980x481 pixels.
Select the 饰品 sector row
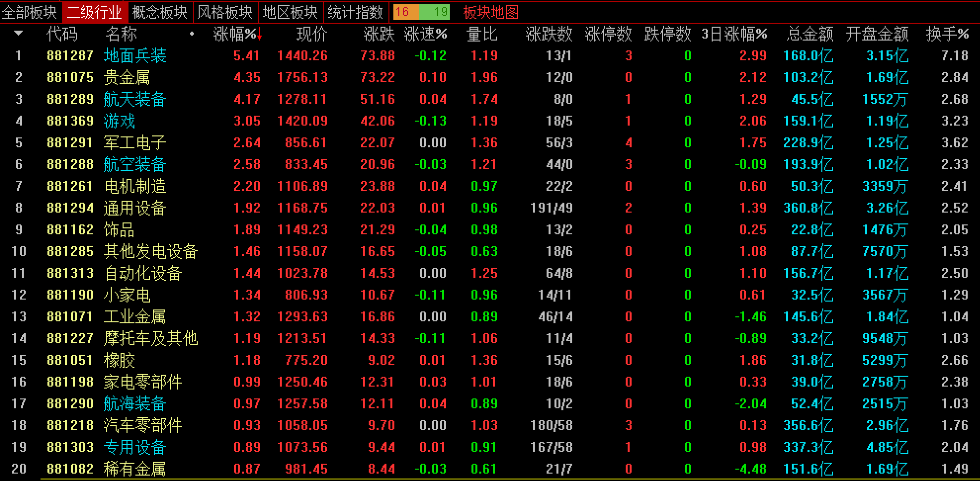click(490, 229)
